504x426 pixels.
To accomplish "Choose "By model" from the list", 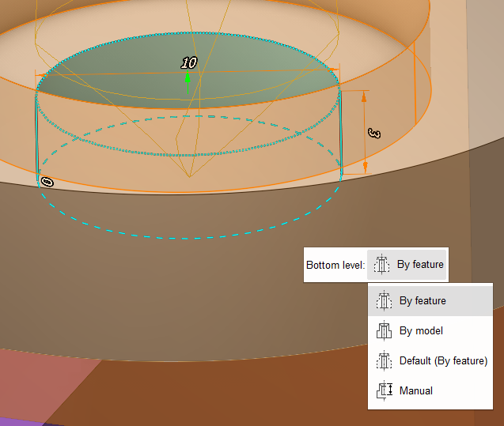I will point(421,331).
